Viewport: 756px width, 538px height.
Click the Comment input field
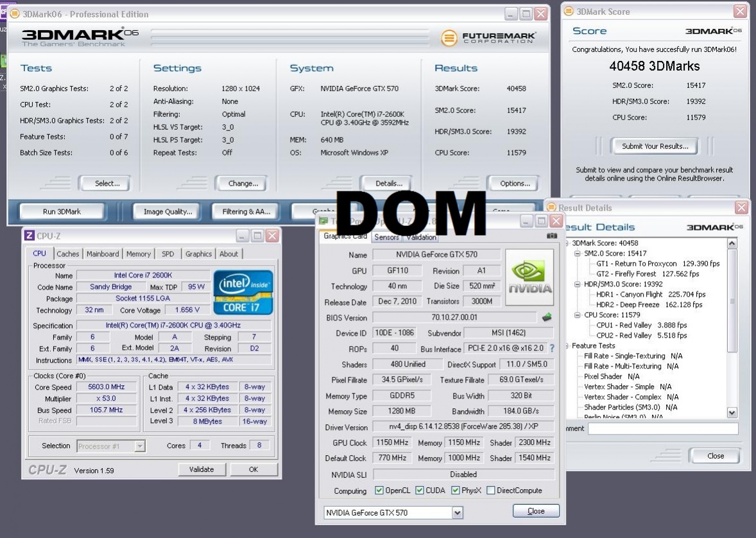click(662, 428)
